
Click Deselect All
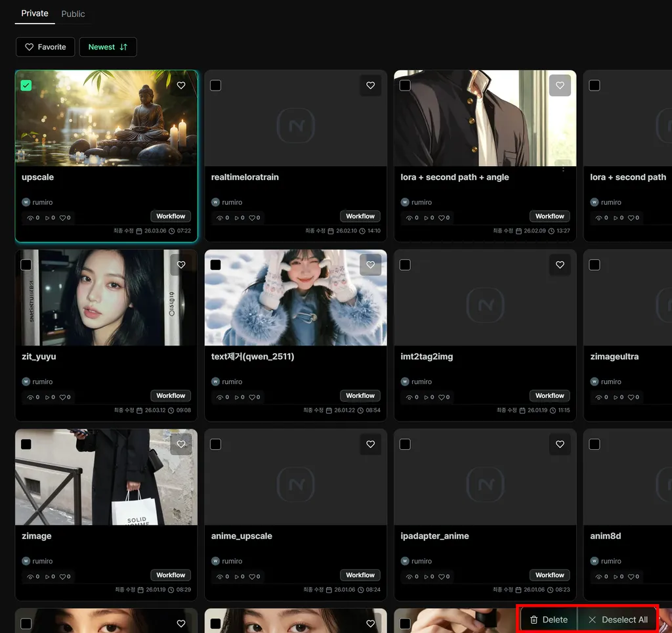tap(618, 619)
